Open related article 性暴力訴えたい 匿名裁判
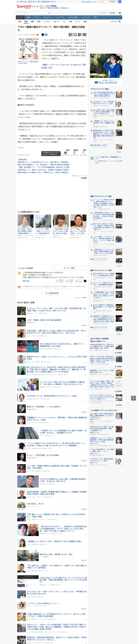Viewport: 138px width, 644px height. [x=43, y=162]
